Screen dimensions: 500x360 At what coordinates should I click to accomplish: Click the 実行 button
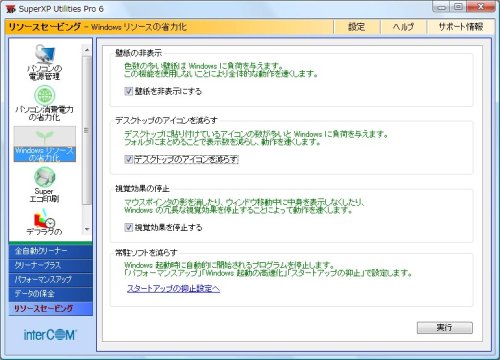(x=445, y=328)
